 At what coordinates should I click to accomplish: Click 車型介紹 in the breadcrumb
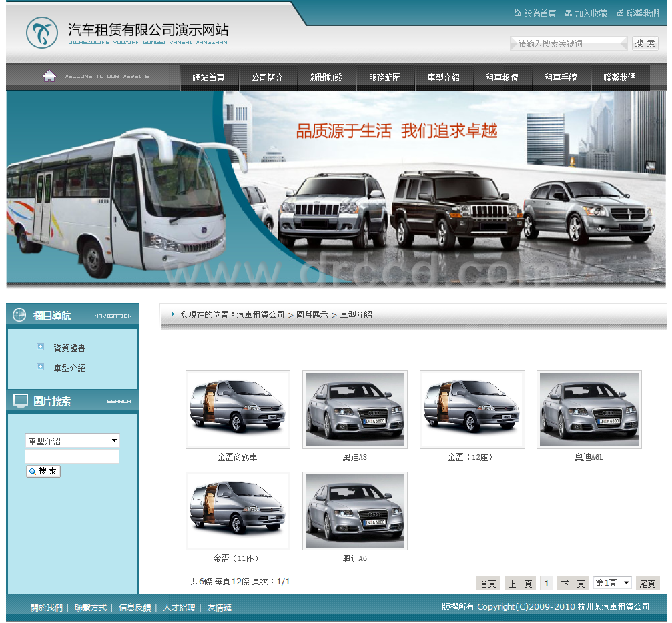click(356, 314)
